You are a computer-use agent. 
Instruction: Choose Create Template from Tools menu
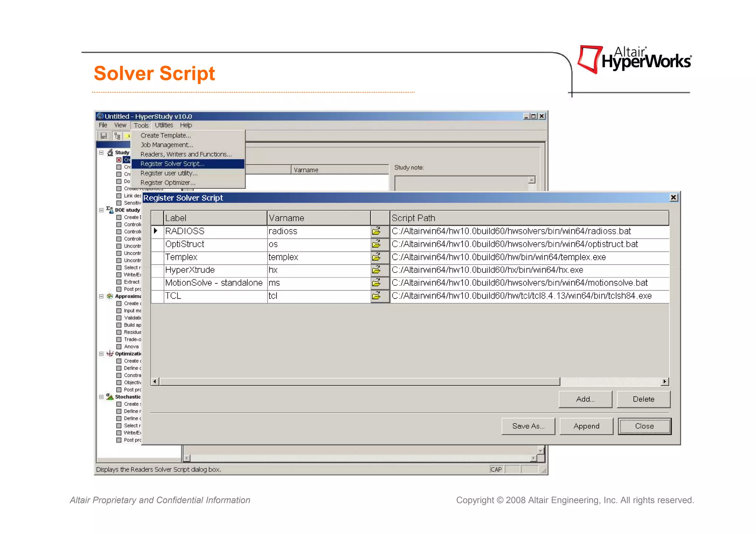[188, 135]
